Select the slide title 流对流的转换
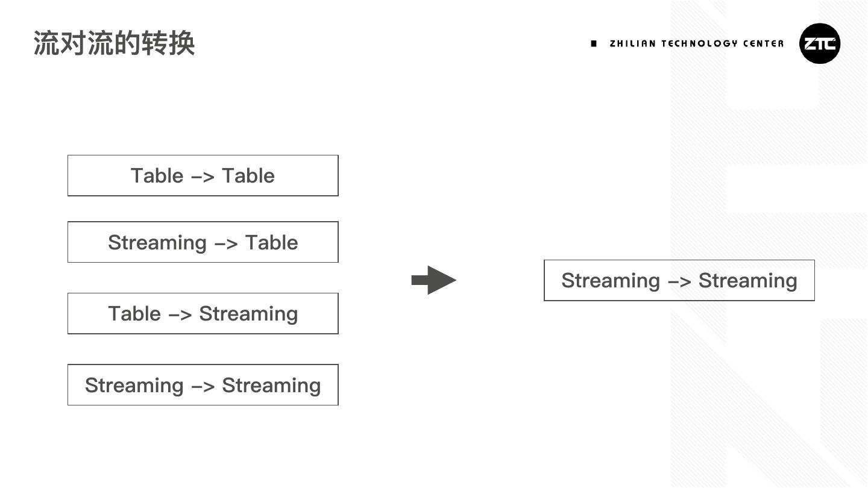This screenshot has width=868, height=488. (114, 43)
